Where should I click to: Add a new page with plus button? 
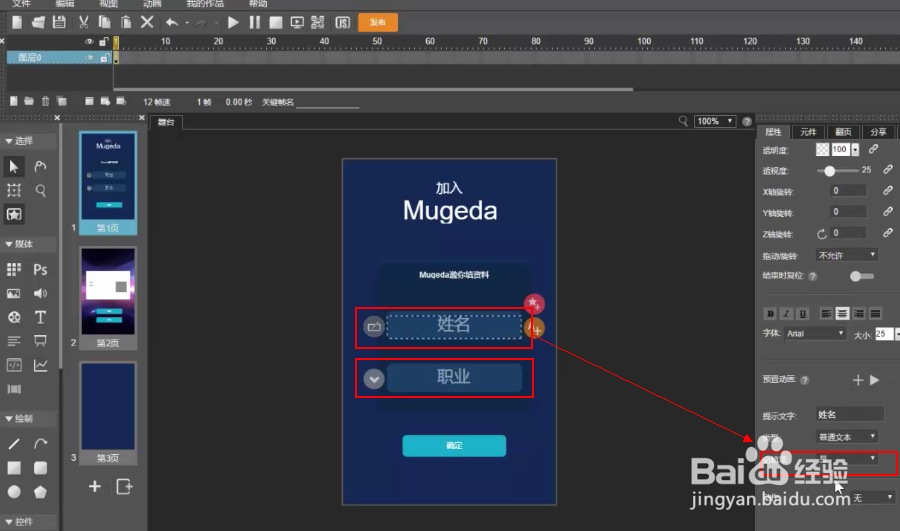click(x=95, y=487)
